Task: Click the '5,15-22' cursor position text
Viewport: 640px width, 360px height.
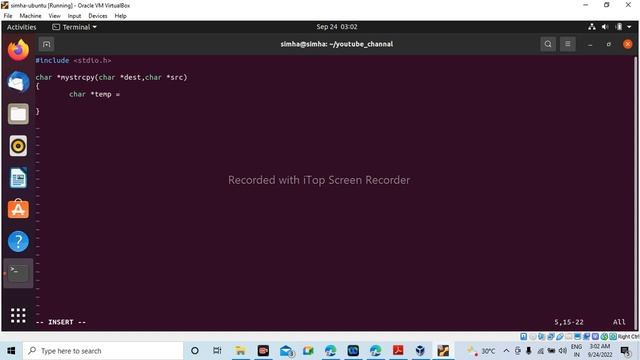Action: point(569,322)
